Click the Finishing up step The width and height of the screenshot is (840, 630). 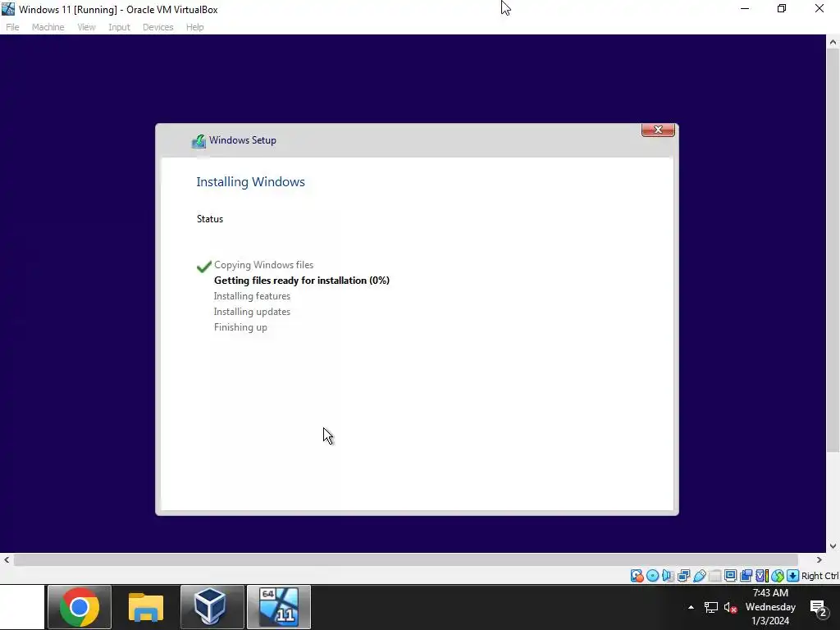click(x=240, y=327)
